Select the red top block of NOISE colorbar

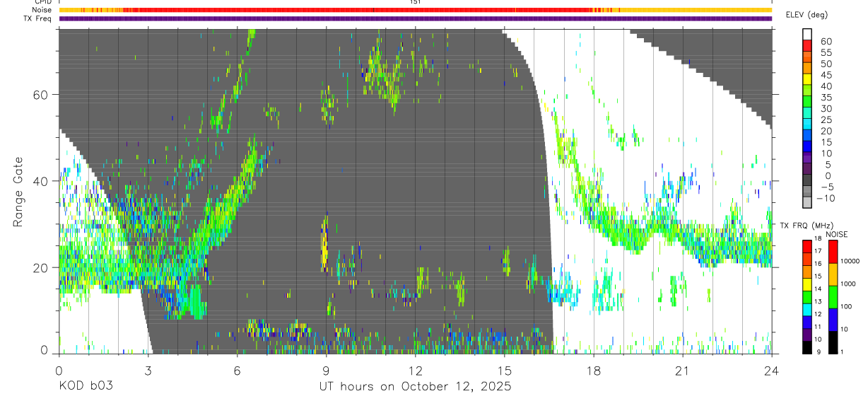click(x=833, y=252)
